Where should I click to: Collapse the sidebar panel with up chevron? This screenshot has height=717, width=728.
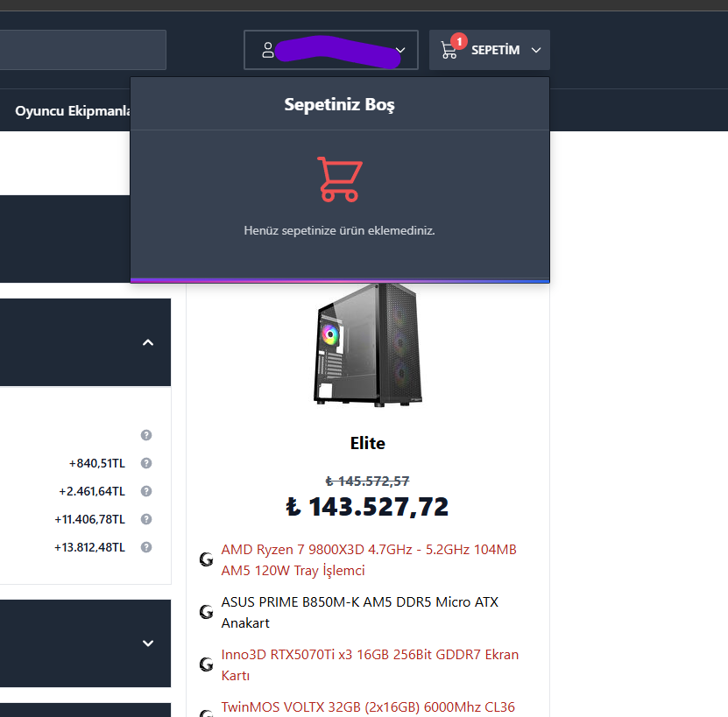[148, 342]
